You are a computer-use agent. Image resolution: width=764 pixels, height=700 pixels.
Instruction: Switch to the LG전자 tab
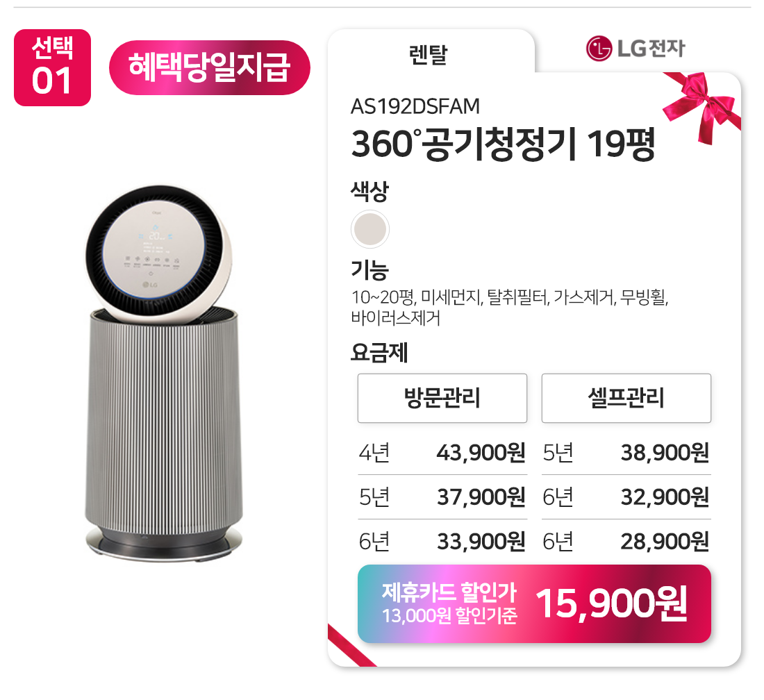(x=636, y=48)
